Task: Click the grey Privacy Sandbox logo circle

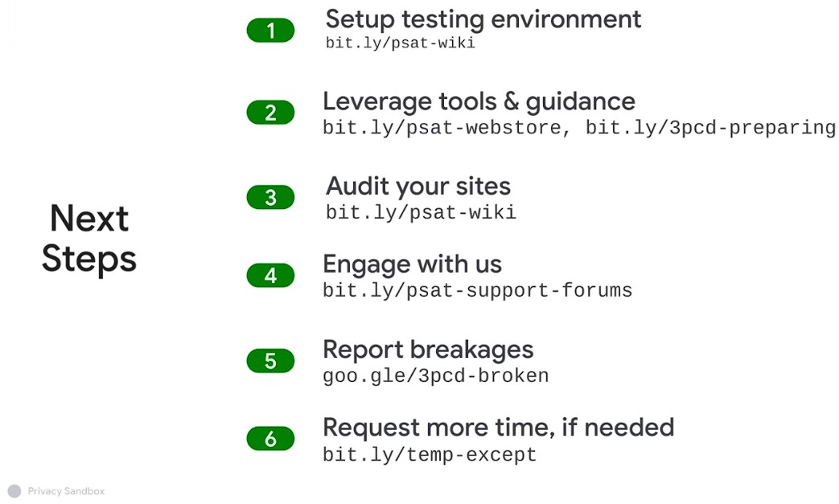Action: click(14, 491)
